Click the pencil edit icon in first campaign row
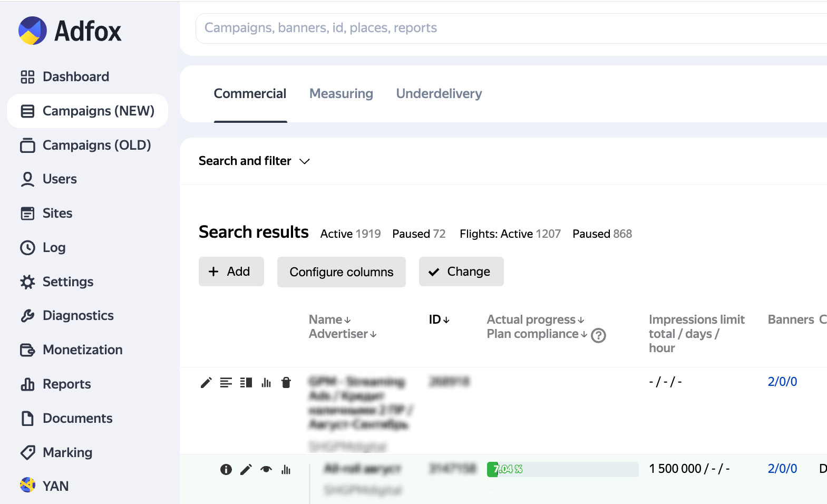The image size is (827, 504). click(206, 383)
